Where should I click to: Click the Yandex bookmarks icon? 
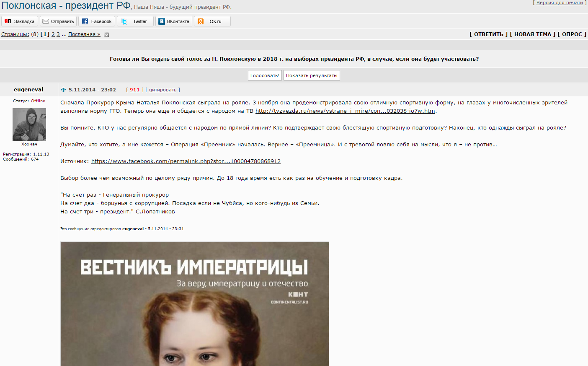coord(8,21)
